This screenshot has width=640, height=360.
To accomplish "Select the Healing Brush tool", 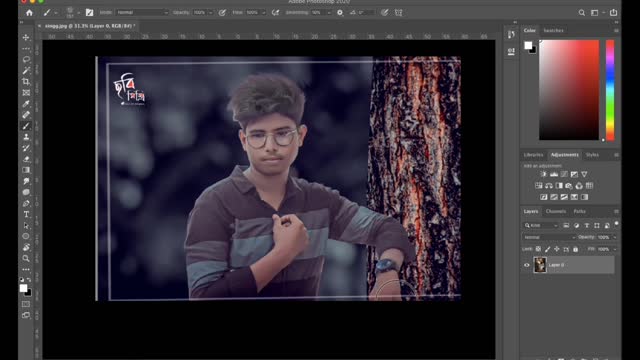I will [x=26, y=115].
